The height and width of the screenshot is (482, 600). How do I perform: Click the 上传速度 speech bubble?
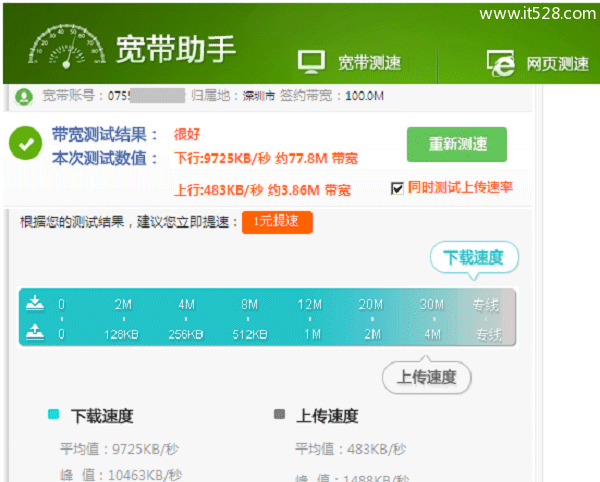[427, 377]
